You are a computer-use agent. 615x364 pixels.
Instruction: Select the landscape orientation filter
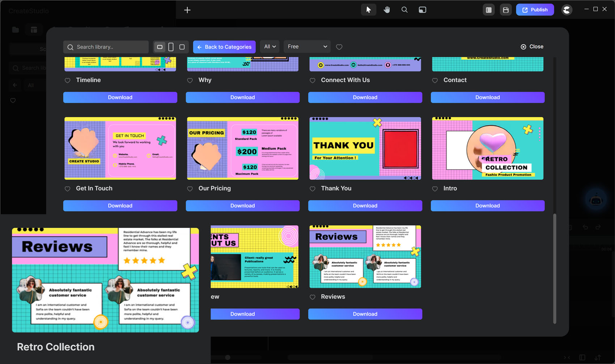[160, 47]
